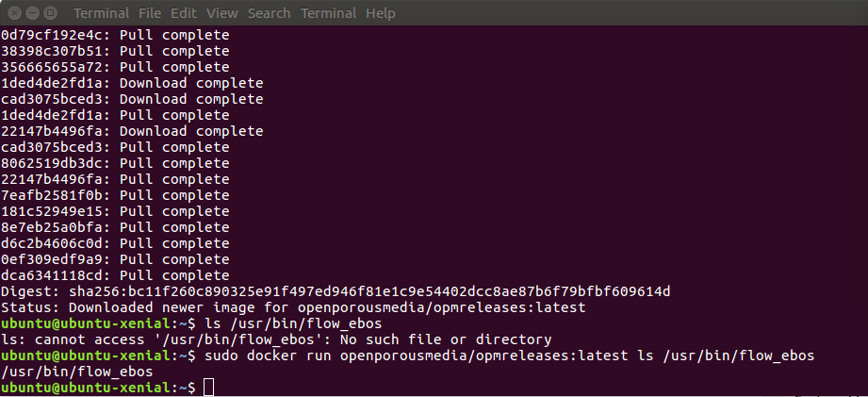Open the Search menu
Viewport: 868px width, 397px height.
[270, 14]
